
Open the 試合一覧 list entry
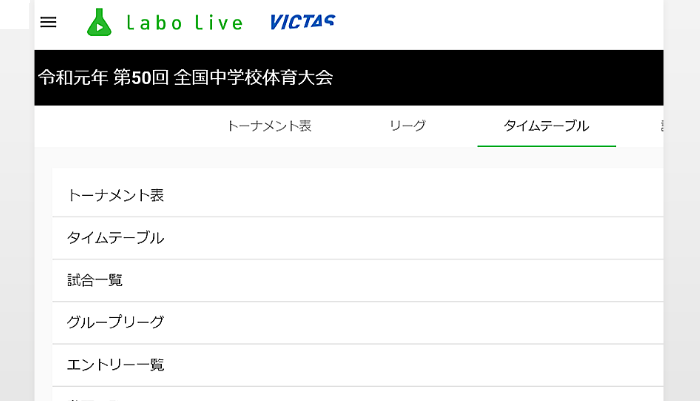(x=358, y=280)
